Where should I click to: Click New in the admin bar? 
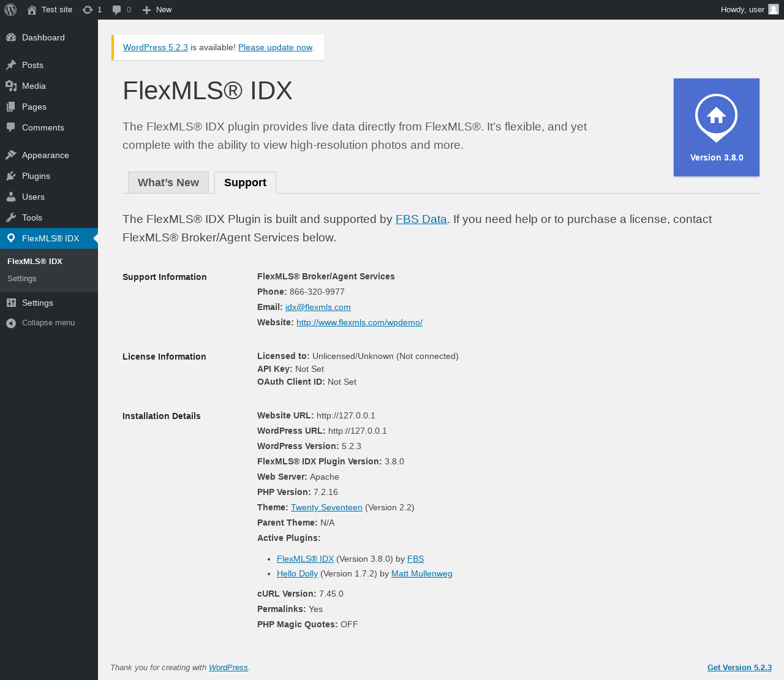(164, 10)
